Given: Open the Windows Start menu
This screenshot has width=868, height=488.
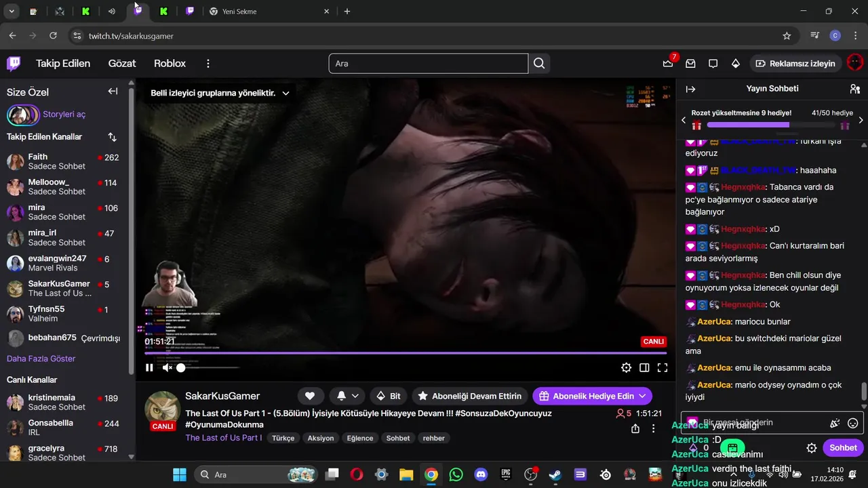Looking at the screenshot, I should point(180,474).
